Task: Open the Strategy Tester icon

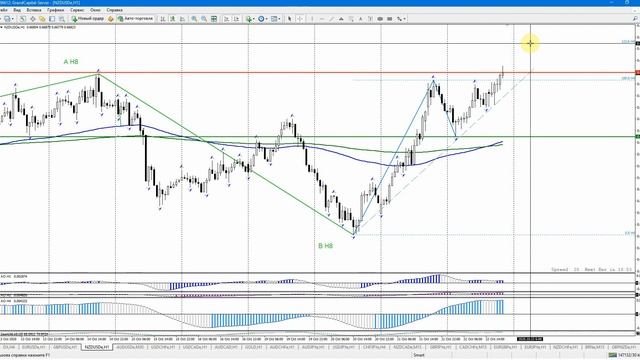Action: pos(62,19)
